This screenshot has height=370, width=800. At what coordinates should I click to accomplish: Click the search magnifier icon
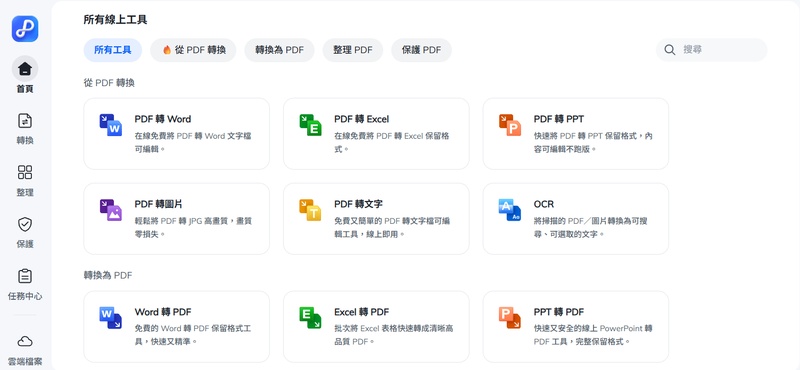[670, 50]
